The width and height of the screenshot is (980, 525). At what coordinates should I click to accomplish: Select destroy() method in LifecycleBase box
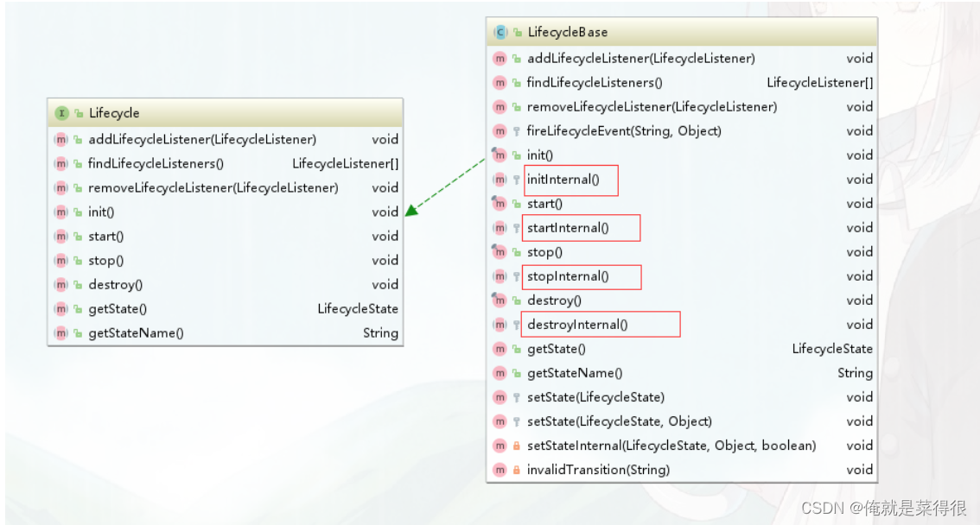pos(554,300)
